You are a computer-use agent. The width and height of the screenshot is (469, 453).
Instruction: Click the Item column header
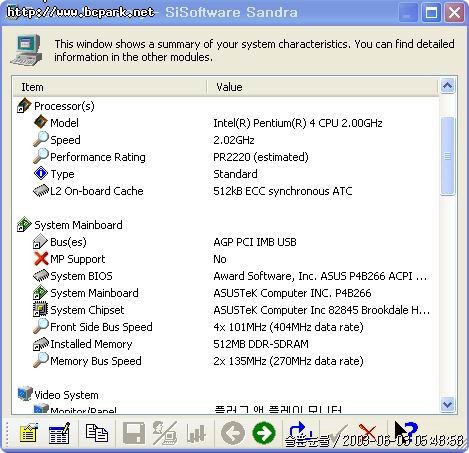point(110,87)
